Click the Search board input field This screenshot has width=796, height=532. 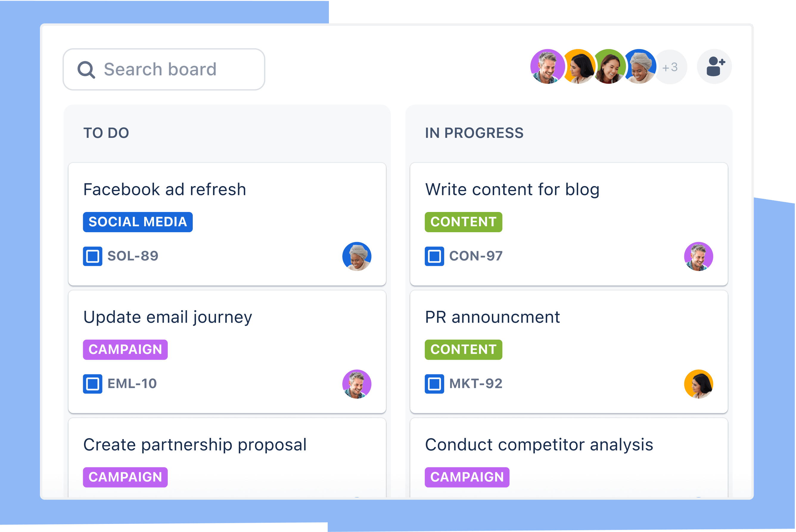(165, 69)
